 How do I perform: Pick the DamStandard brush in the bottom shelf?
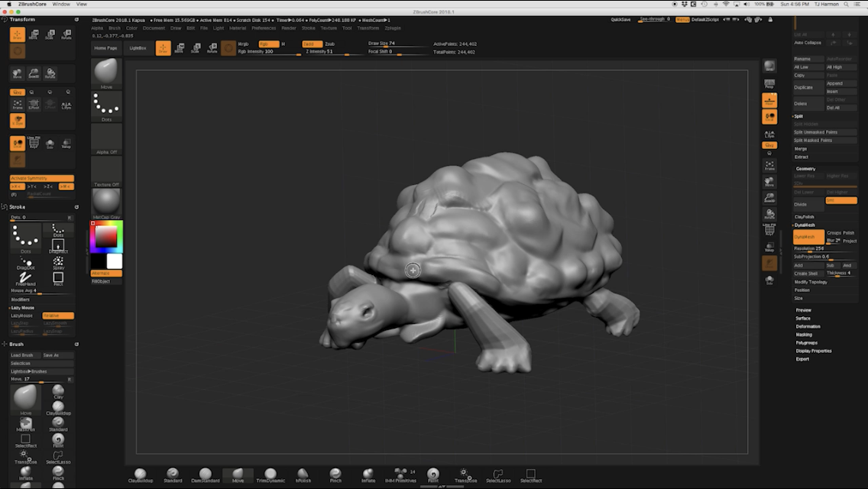click(x=206, y=475)
